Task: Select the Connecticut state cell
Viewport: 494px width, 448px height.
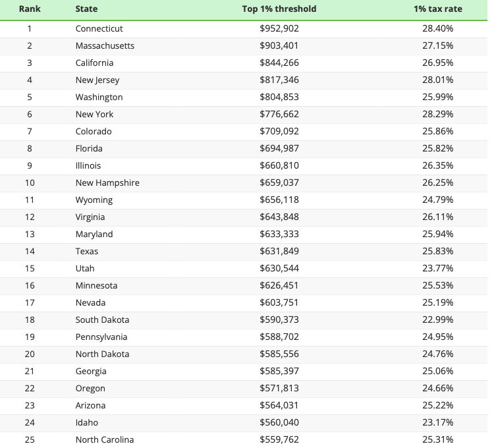Action: (x=99, y=29)
